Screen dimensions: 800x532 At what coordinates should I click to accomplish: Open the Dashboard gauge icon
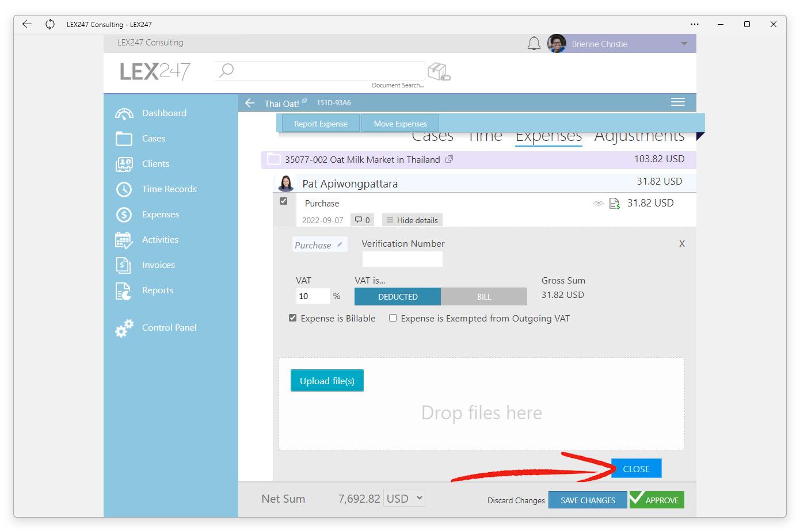pos(124,113)
